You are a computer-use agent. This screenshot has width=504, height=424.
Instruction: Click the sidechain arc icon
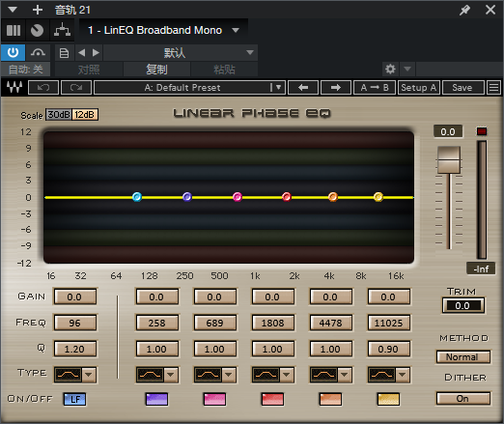coord(38,52)
